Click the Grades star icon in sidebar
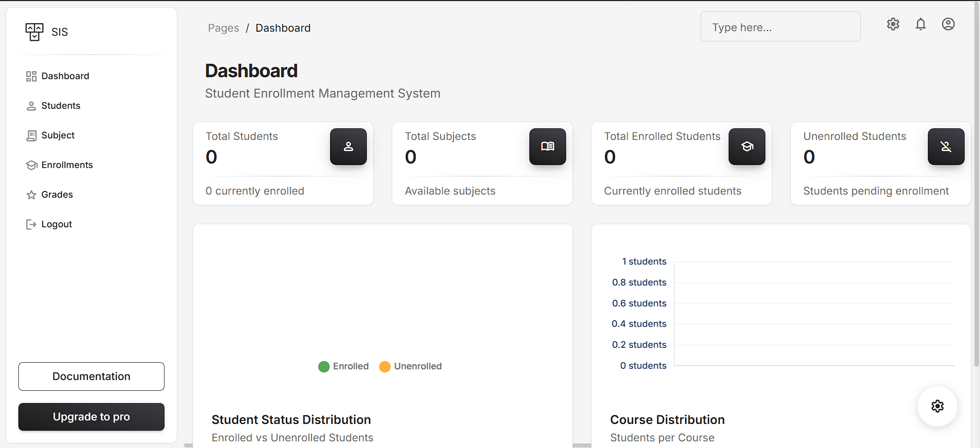 point(31,195)
